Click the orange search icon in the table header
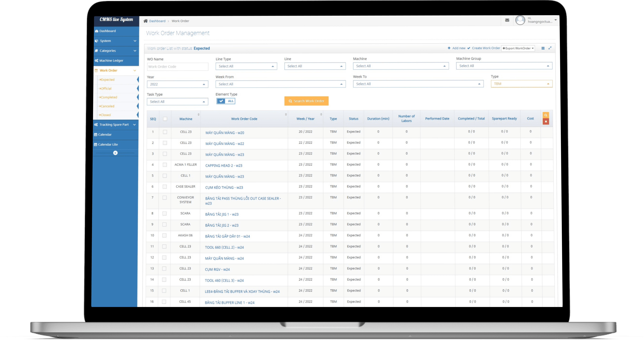This screenshot has width=644, height=344. click(x=546, y=115)
